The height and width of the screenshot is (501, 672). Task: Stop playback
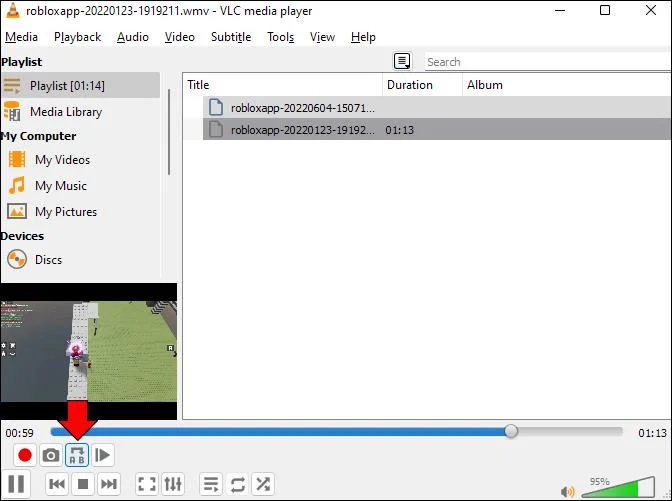point(83,484)
